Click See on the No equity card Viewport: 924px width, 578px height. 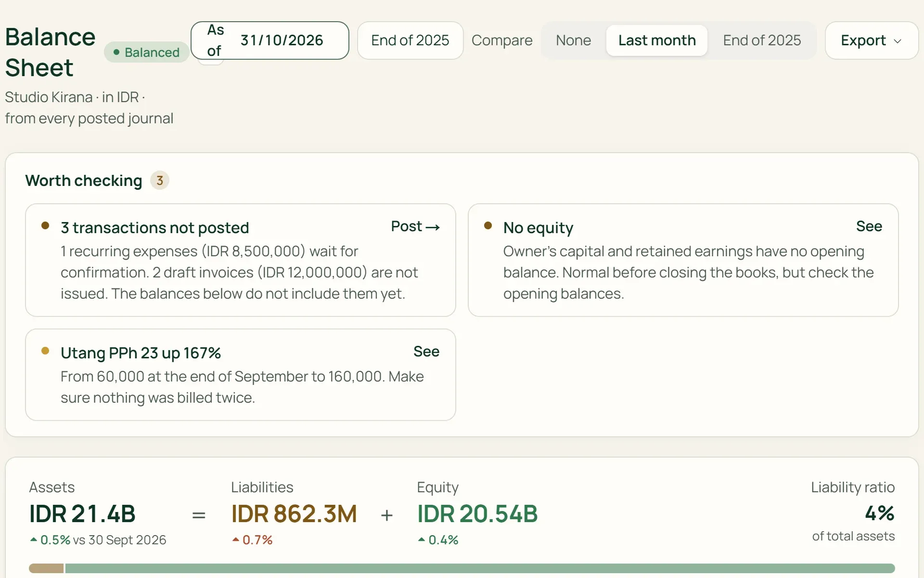click(869, 226)
